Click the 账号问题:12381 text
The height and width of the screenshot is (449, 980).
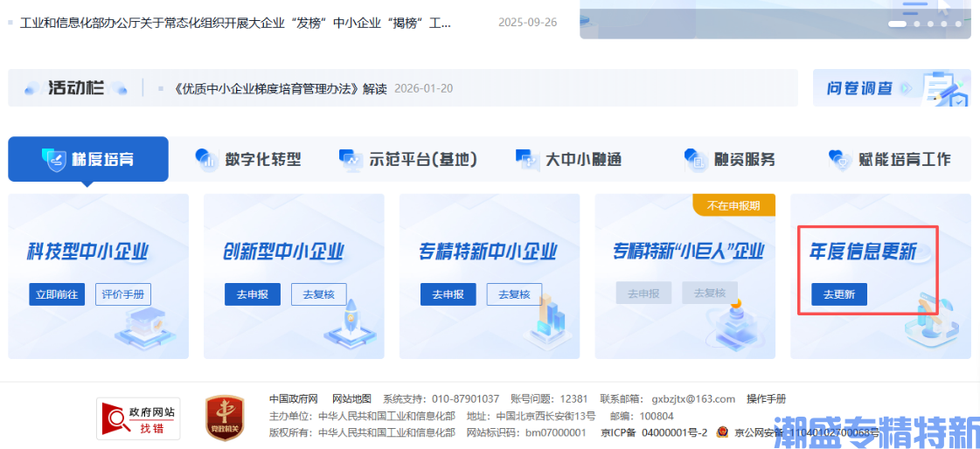click(549, 399)
